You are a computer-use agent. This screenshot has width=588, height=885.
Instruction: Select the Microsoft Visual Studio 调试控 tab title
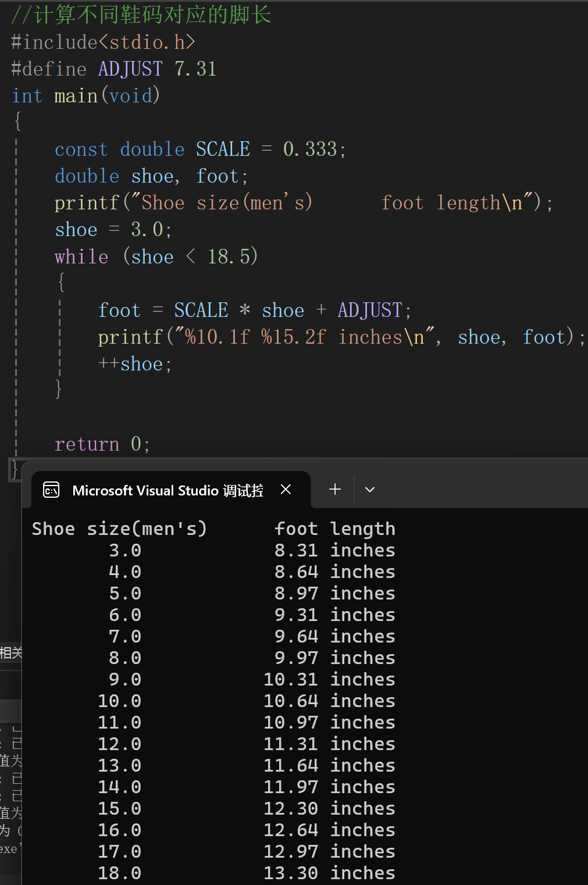[168, 491]
